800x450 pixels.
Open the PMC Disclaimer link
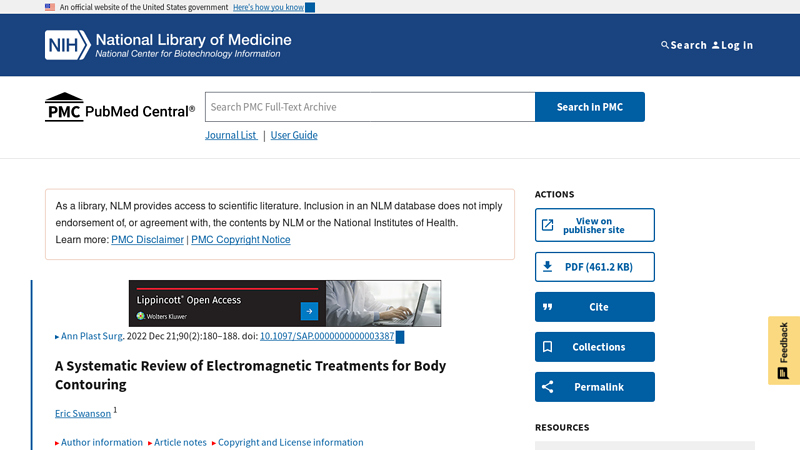point(147,239)
